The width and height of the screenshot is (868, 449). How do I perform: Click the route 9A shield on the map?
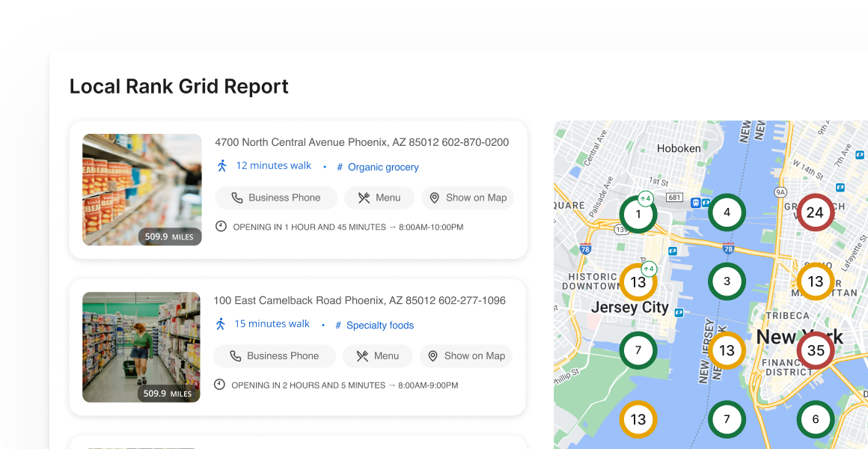tap(780, 192)
